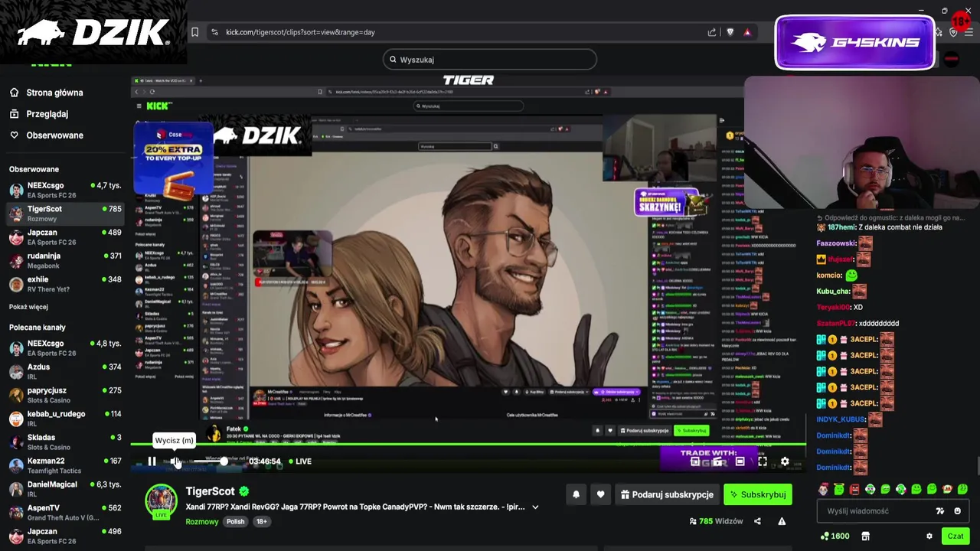Image resolution: width=980 pixels, height=551 pixels.
Task: Click Faazoowski username in chat
Action: pyautogui.click(x=836, y=243)
